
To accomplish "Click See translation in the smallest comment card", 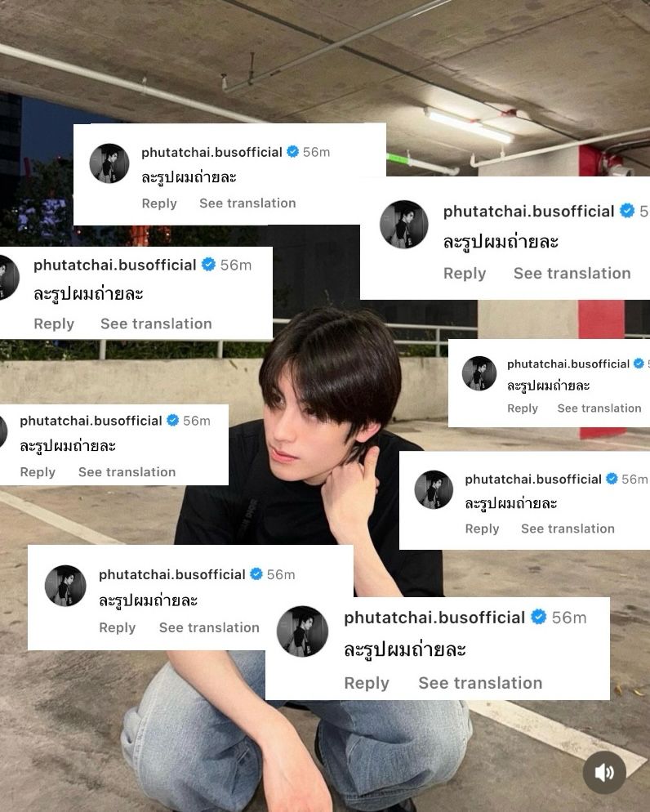I will point(599,408).
